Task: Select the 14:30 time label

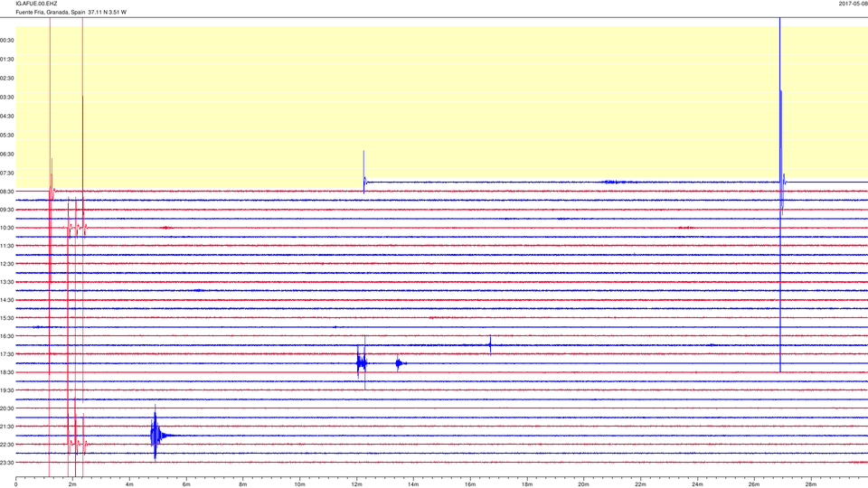Action: [7, 300]
